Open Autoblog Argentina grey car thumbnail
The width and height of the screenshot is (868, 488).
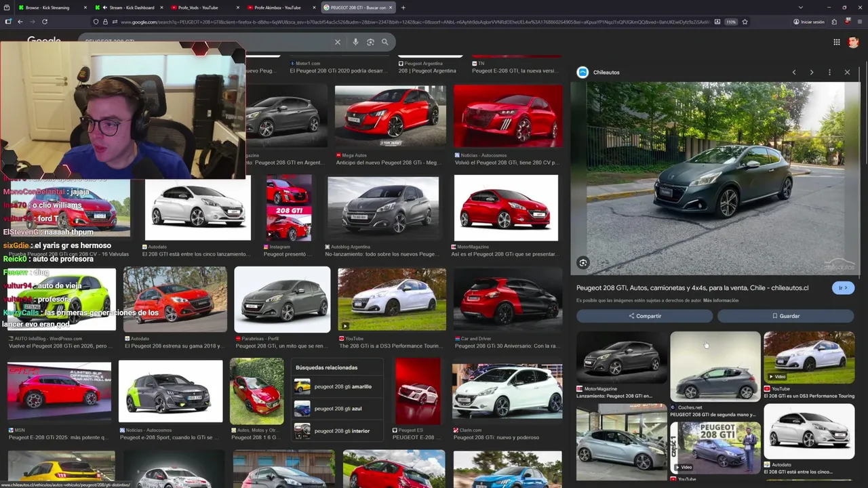(x=383, y=208)
